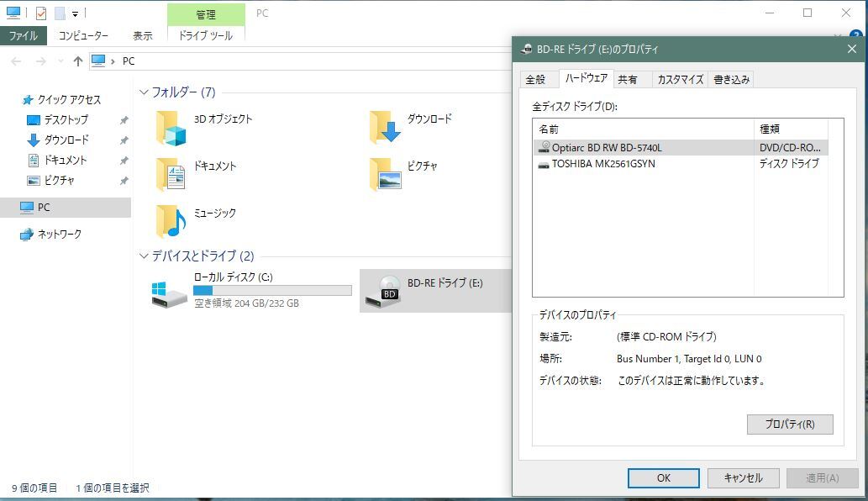
Task: Click the キャンセル button
Action: (743, 477)
